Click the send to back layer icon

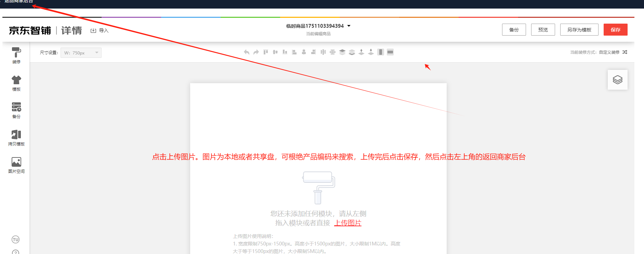click(352, 52)
